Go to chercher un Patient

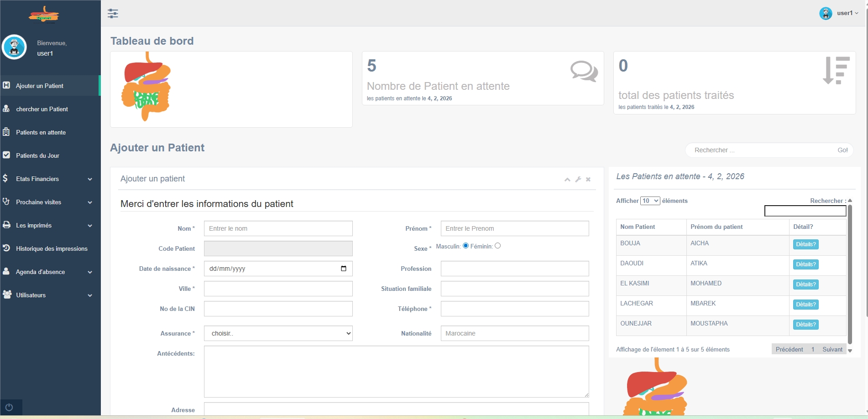[x=42, y=109]
